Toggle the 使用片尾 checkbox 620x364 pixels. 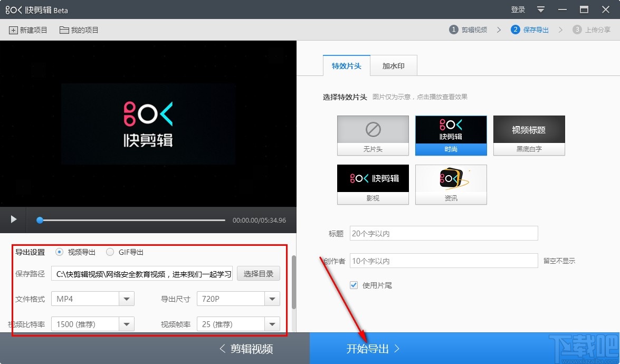[x=354, y=285]
